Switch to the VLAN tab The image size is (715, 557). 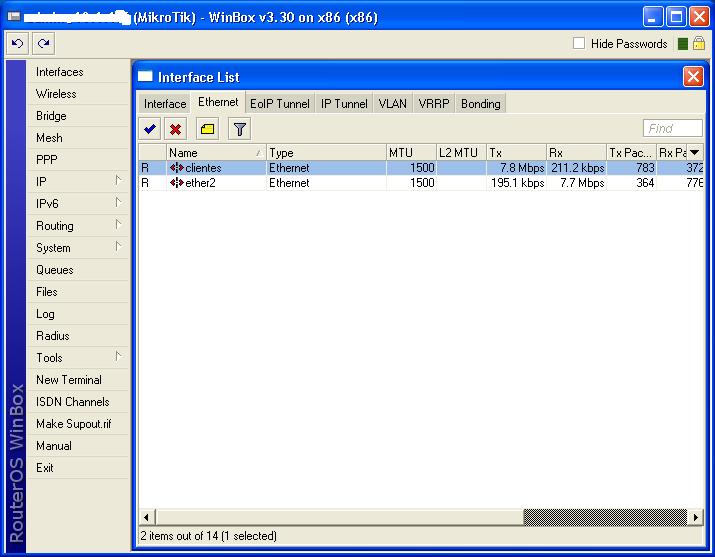tap(393, 104)
